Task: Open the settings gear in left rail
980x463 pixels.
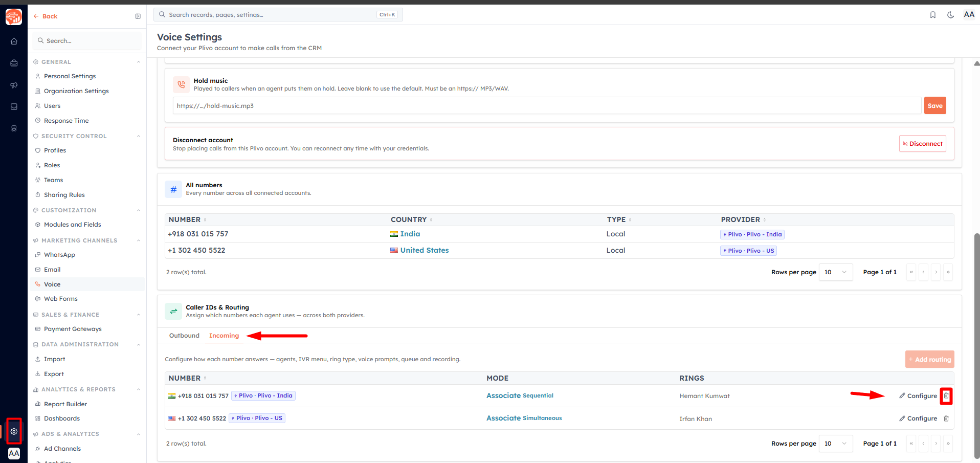Action: 14,431
